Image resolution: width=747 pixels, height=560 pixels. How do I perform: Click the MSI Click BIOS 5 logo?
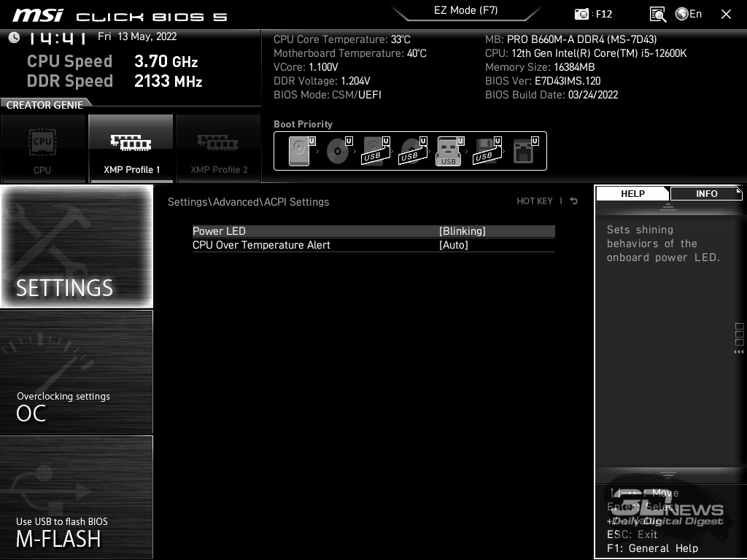[120, 16]
